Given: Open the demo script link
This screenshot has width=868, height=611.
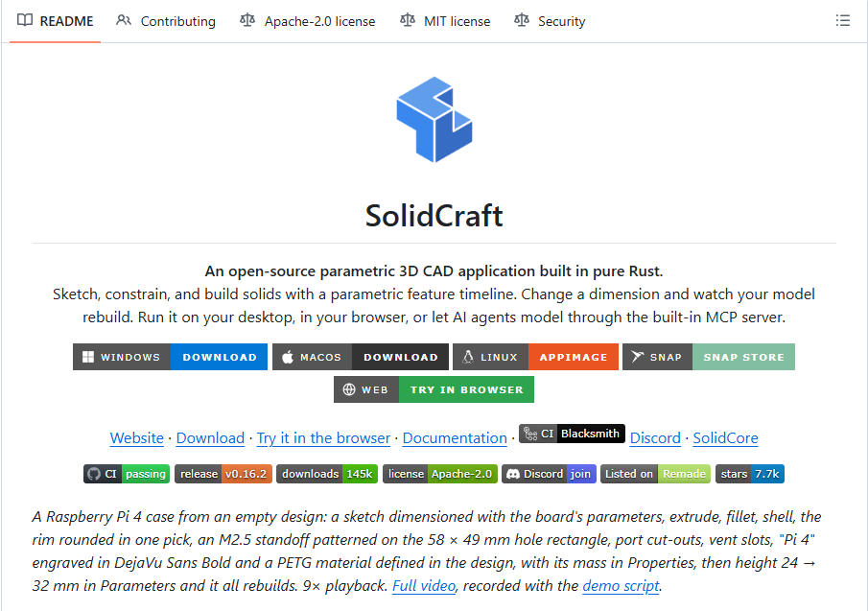Looking at the screenshot, I should pos(621,585).
